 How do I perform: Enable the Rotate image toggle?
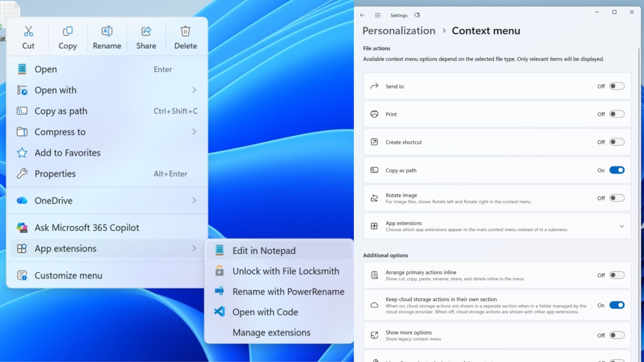617,198
